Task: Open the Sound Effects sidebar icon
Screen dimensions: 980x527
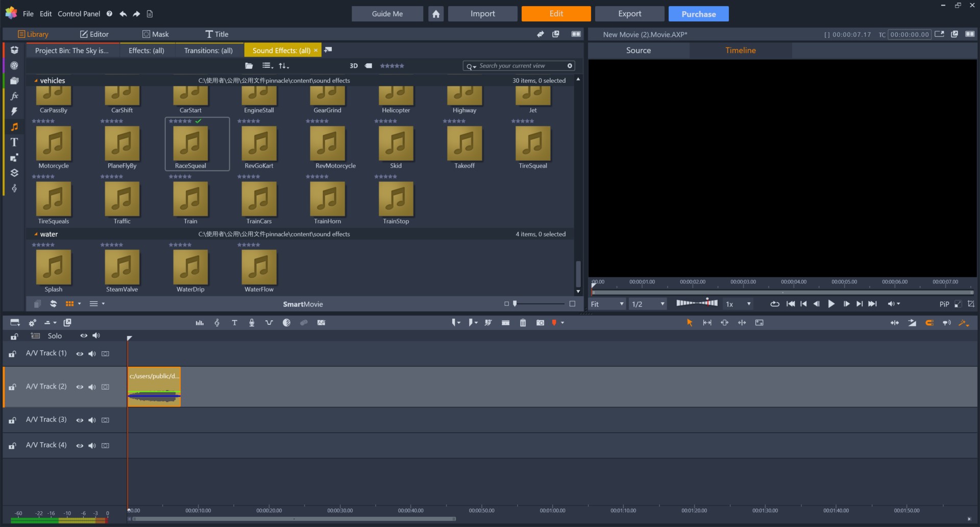Action: (x=14, y=127)
